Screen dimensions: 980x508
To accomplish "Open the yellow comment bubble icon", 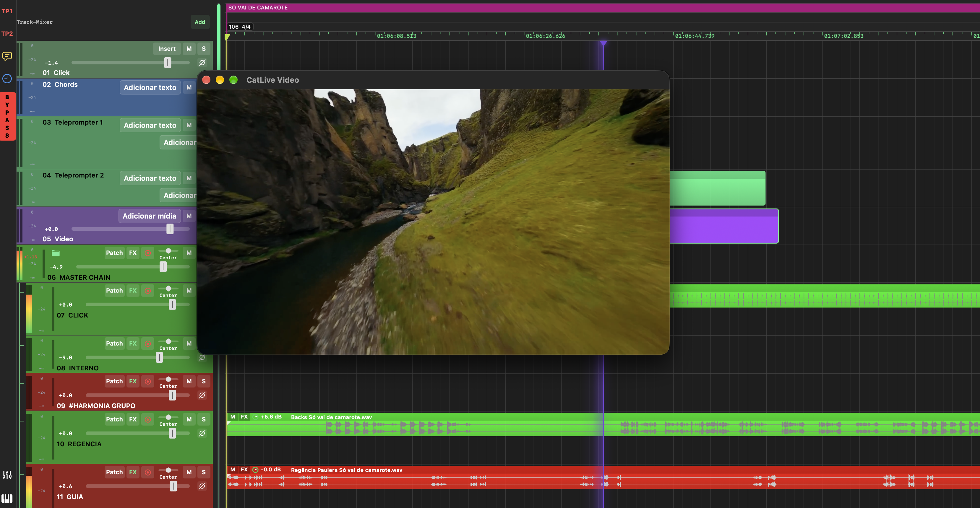I will [7, 56].
